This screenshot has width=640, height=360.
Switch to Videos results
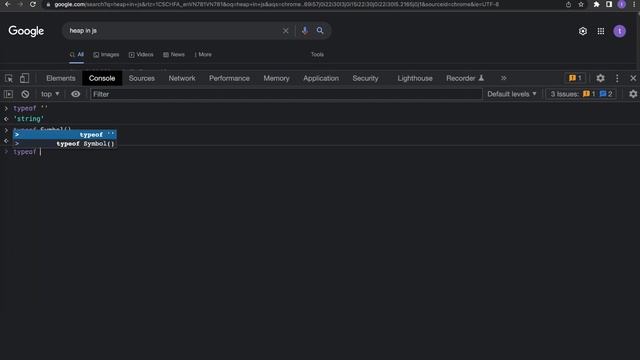(141, 54)
